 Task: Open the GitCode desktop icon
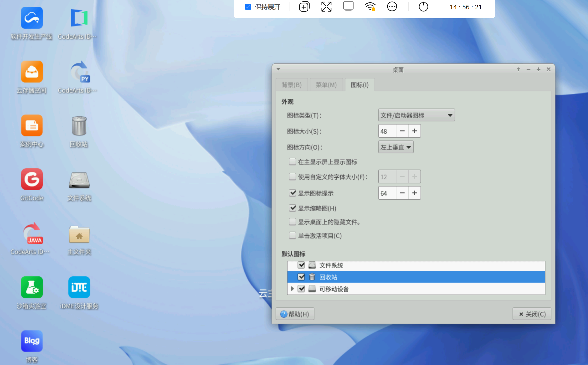pos(32,179)
